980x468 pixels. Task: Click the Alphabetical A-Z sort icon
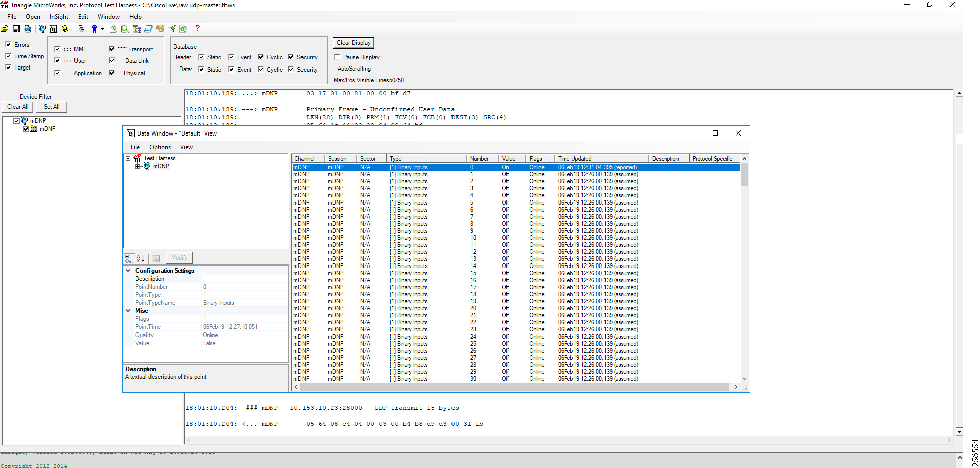click(141, 258)
